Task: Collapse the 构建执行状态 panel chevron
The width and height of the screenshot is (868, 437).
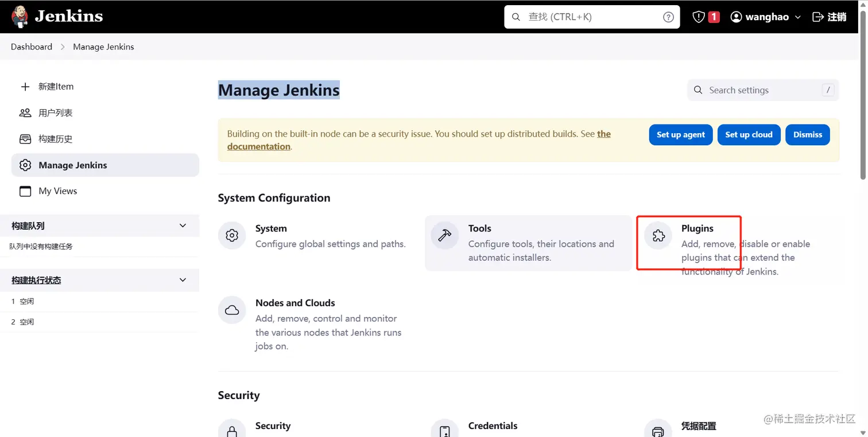Action: click(x=183, y=280)
